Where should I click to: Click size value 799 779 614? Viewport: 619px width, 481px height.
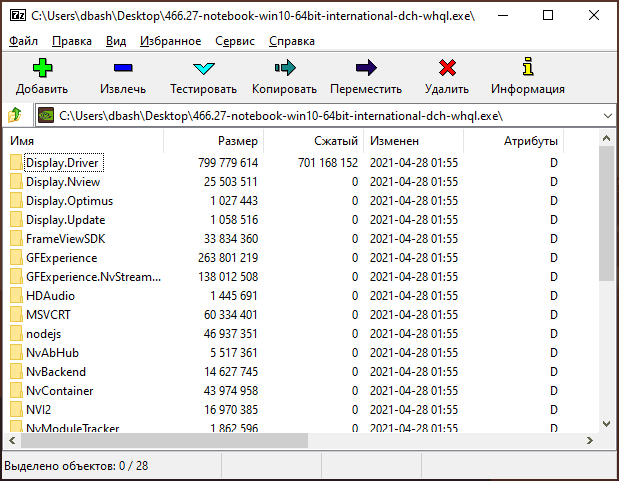pyautogui.click(x=228, y=163)
